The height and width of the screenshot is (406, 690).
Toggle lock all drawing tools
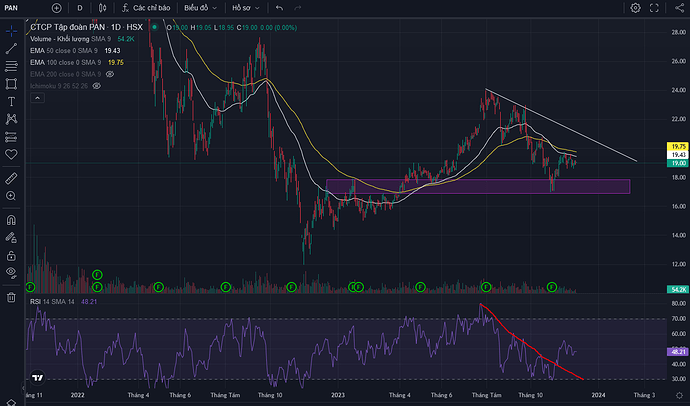tap(11, 256)
